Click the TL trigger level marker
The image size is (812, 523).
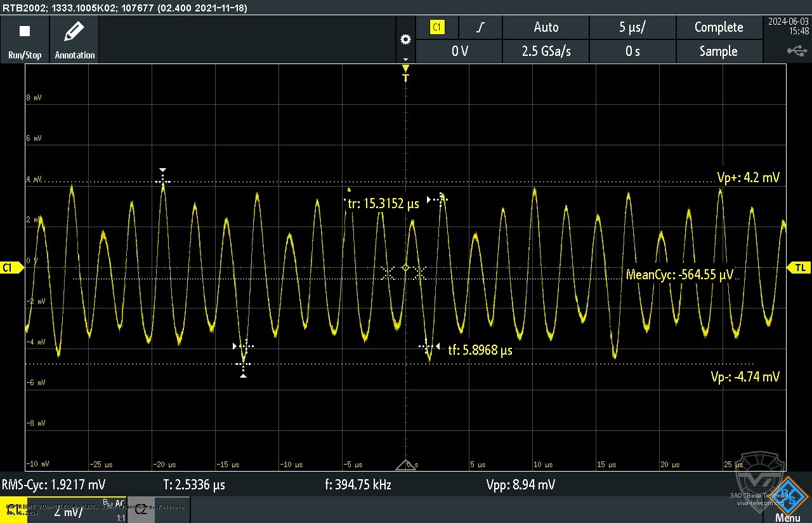(x=799, y=268)
